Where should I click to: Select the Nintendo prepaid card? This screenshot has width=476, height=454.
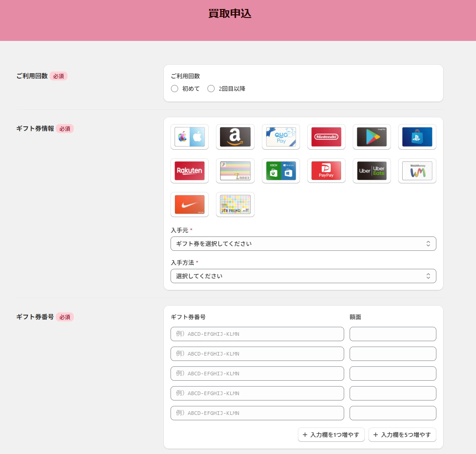pos(326,137)
